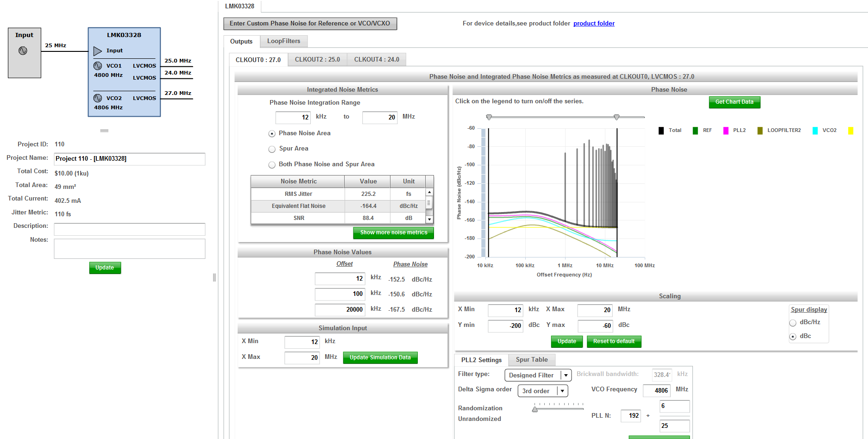Click the 12 kHz offset input field

[340, 279]
